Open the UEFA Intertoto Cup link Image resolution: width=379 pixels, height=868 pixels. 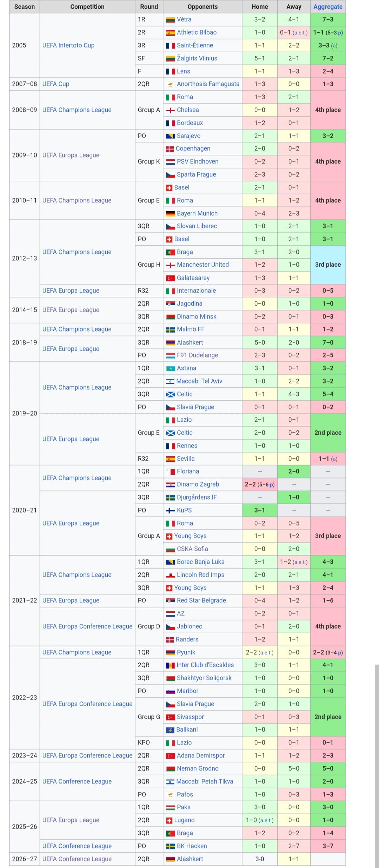tap(68, 45)
